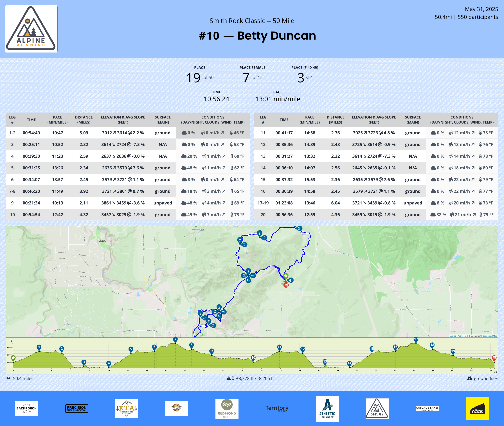Open the Precision Fuel & Hydration logo

click(x=77, y=408)
